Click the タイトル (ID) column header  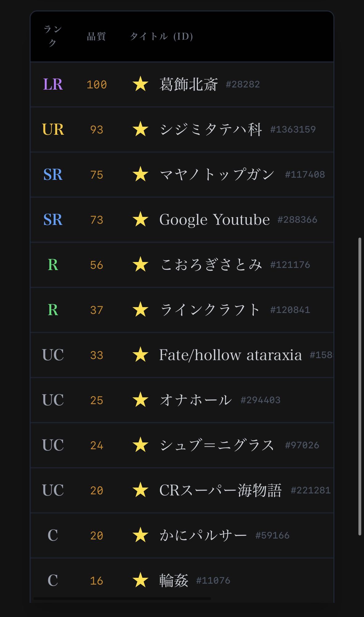tap(161, 36)
